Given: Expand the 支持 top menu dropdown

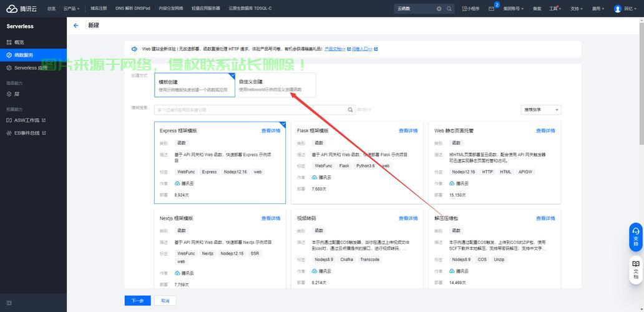Looking at the screenshot, I should pos(576,9).
